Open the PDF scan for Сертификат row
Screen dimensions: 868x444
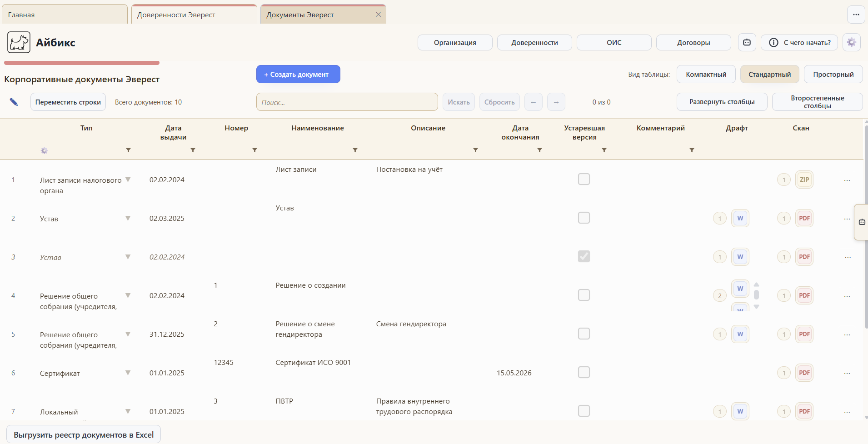point(804,373)
